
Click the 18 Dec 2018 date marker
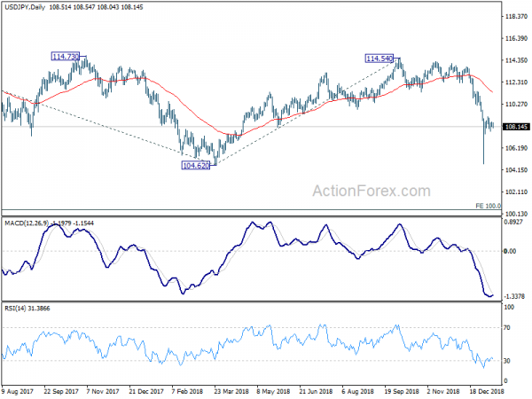click(x=487, y=392)
